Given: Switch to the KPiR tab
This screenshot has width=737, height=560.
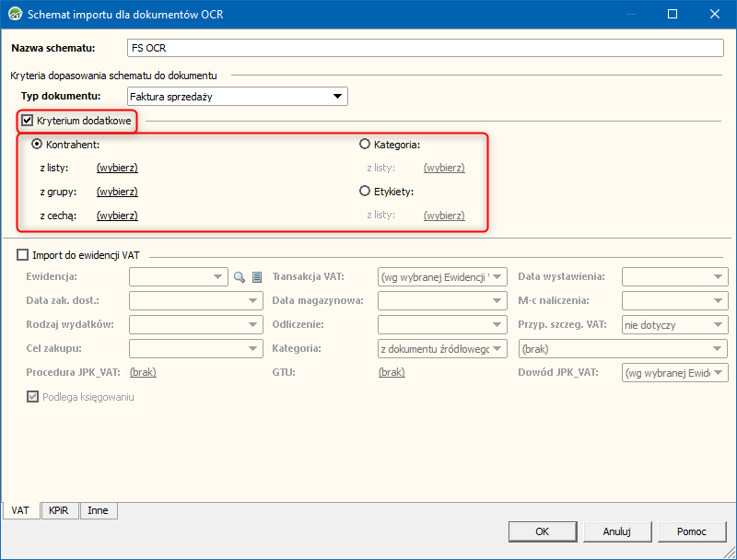Looking at the screenshot, I should [x=59, y=510].
